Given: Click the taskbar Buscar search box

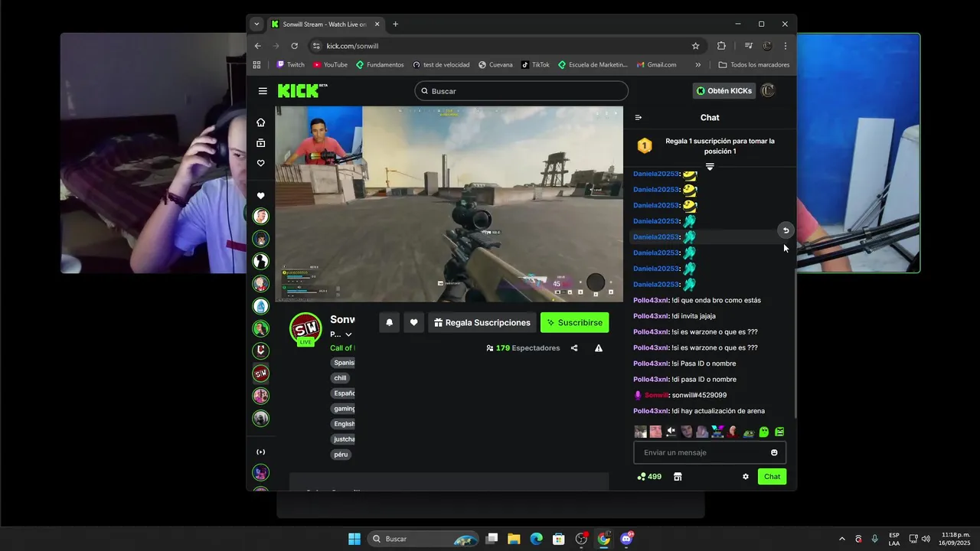Looking at the screenshot, I should [x=423, y=539].
